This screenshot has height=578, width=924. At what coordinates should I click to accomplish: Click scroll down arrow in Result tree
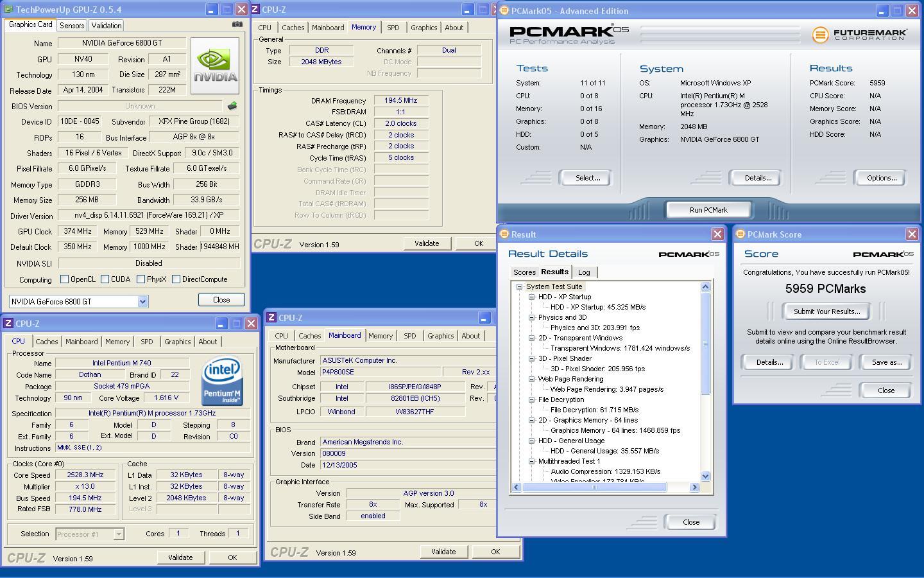coord(706,477)
